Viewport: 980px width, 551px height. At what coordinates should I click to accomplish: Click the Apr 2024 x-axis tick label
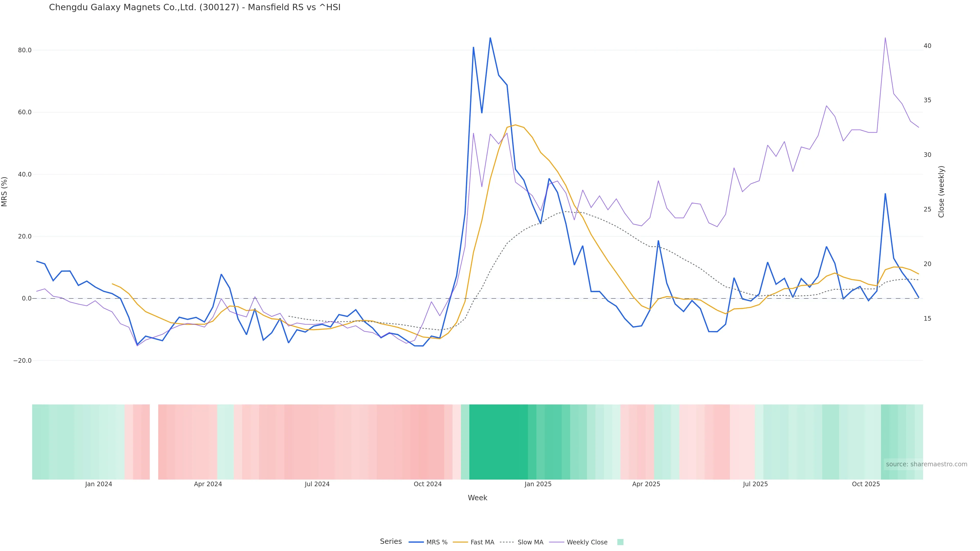[x=208, y=484]
